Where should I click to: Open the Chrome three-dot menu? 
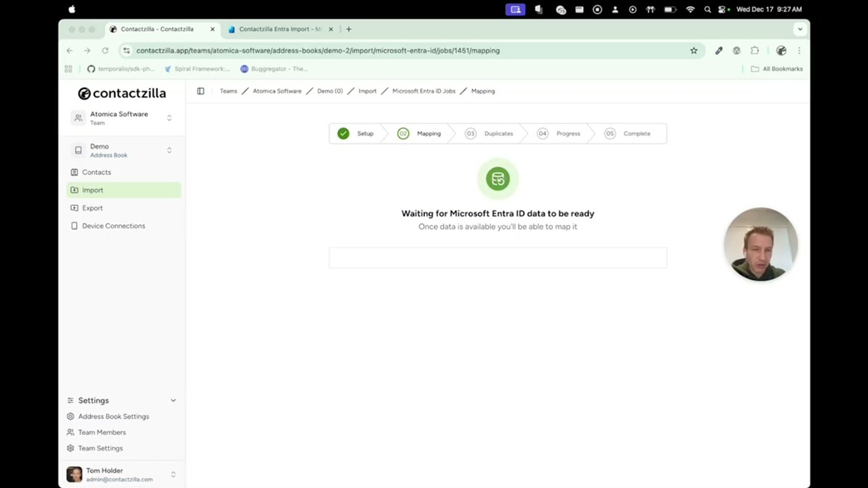point(799,50)
